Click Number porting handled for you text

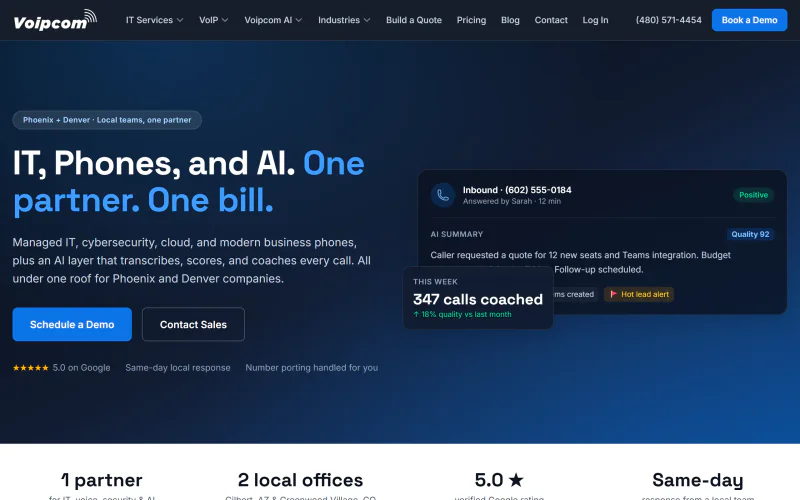click(312, 368)
